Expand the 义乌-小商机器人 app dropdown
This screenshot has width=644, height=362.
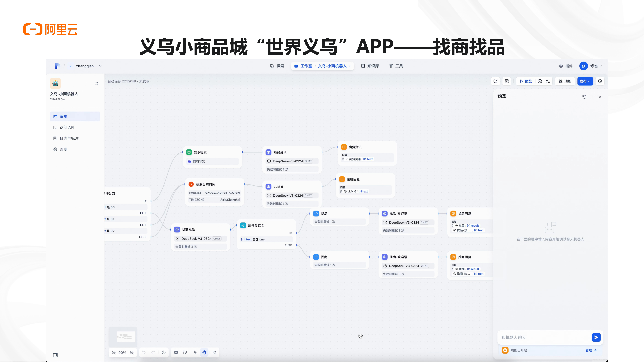pyautogui.click(x=334, y=66)
